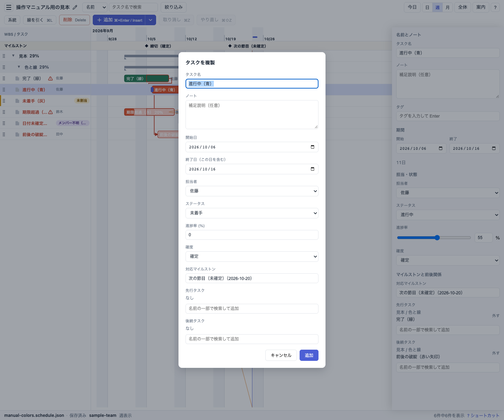Click the pencil icon to rename the project
The height and width of the screenshot is (420, 504).
(75, 7)
